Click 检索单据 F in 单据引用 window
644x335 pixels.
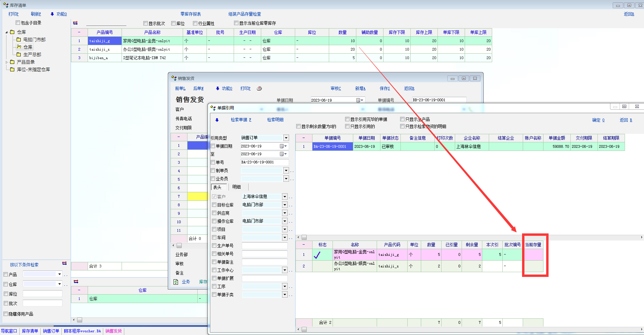tap(241, 120)
